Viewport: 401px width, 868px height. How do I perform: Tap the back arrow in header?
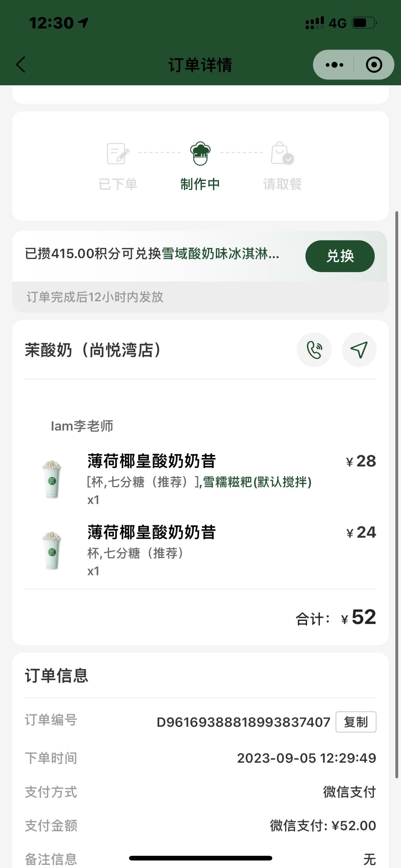pos(21,64)
